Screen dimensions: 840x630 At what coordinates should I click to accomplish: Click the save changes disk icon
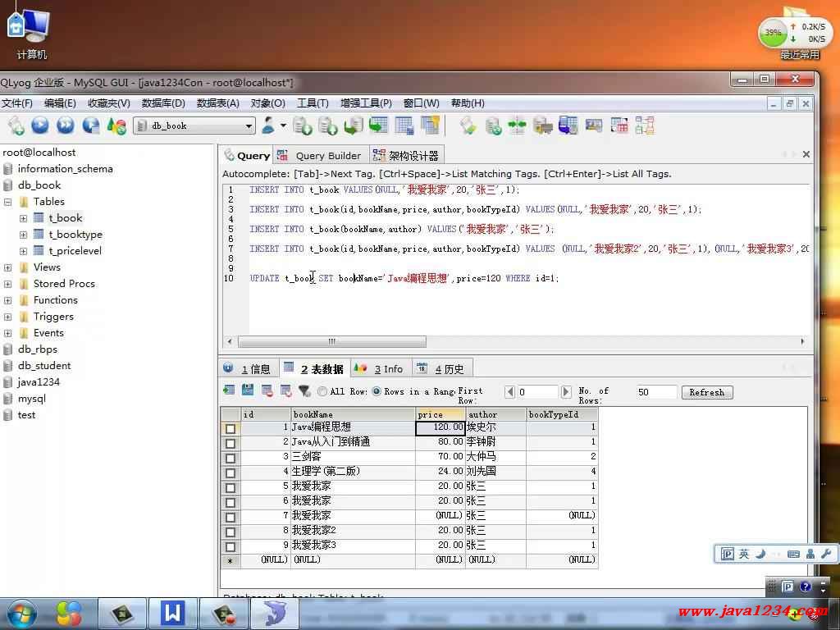pyautogui.click(x=248, y=390)
